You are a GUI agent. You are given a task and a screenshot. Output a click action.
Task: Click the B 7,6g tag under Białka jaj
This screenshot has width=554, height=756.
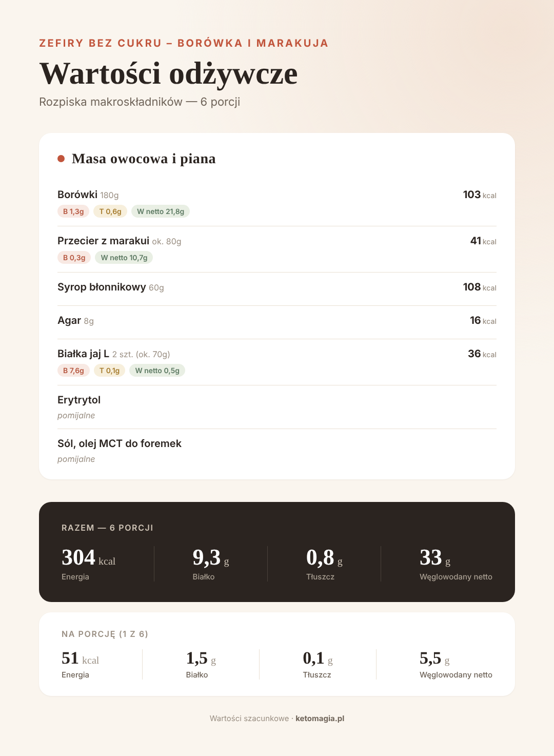73,371
